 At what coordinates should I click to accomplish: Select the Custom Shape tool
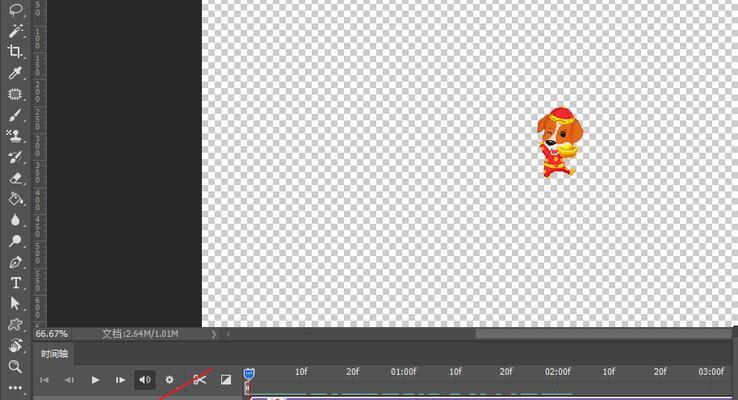click(x=15, y=324)
